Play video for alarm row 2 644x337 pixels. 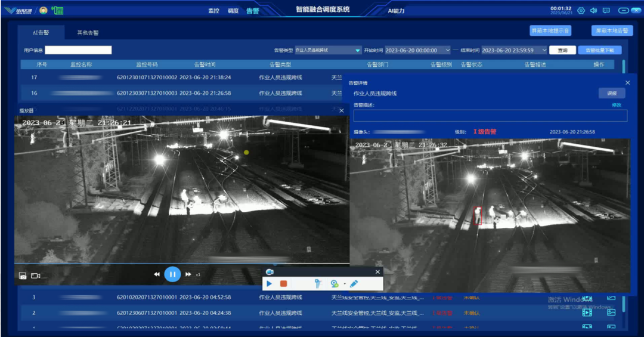[587, 313]
